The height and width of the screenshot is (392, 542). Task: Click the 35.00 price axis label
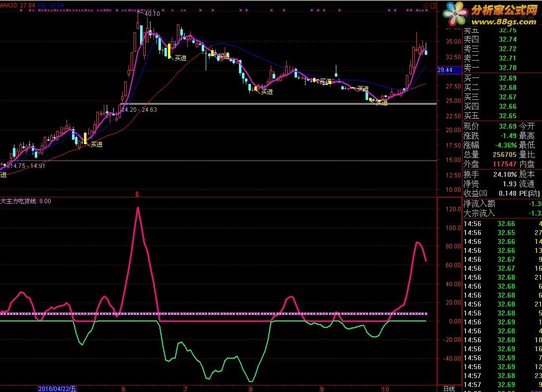pyautogui.click(x=453, y=41)
